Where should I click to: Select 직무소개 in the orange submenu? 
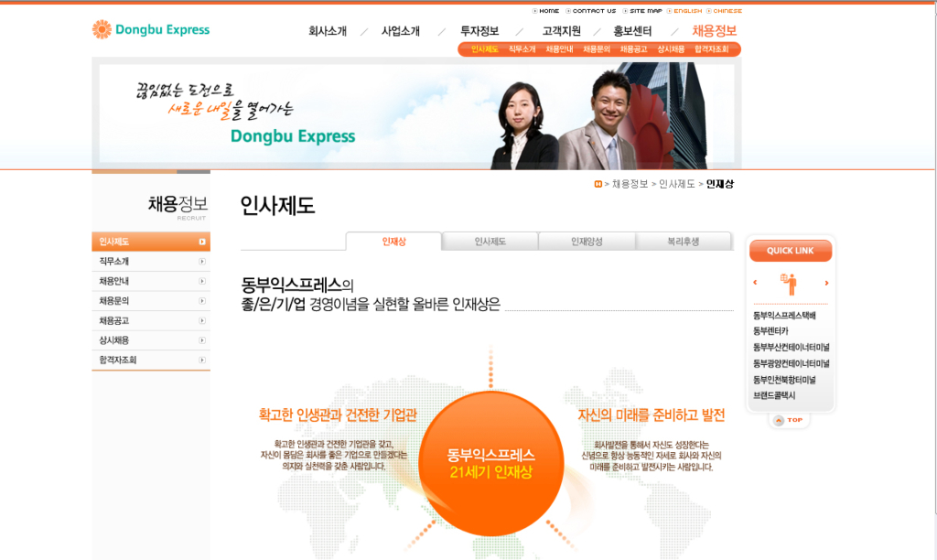(x=522, y=49)
